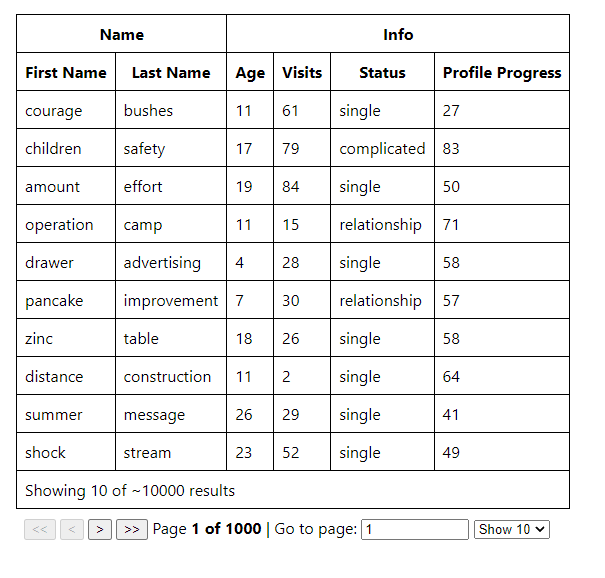Click the Profile Progress column header
This screenshot has width=605, height=578.
pos(502,72)
